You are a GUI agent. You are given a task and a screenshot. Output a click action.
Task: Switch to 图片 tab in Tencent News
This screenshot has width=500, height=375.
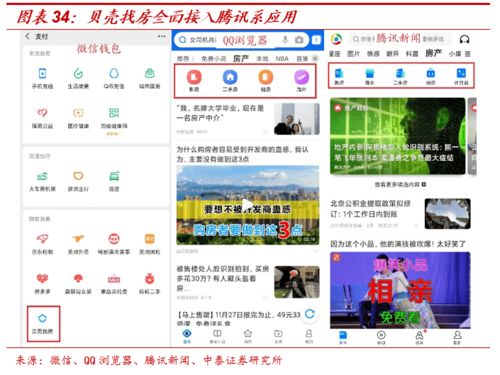click(353, 54)
